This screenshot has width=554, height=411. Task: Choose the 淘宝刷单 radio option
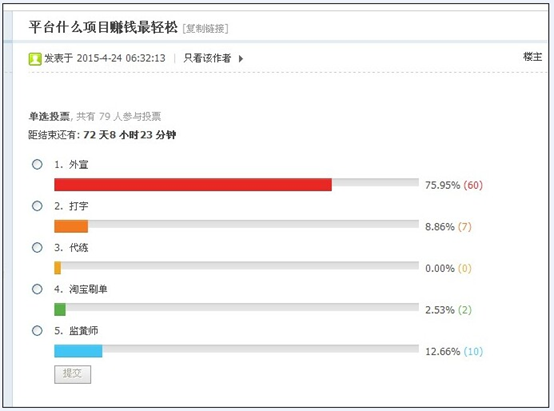37,289
